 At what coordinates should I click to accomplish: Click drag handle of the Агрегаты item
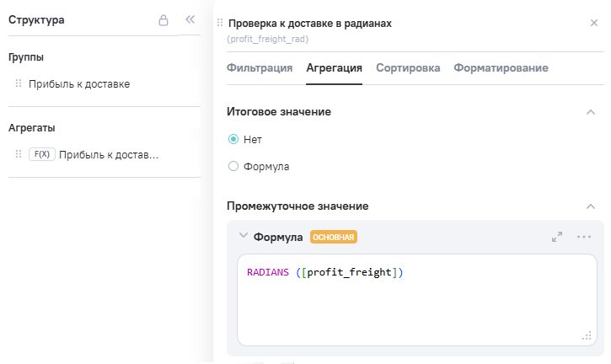(19, 154)
